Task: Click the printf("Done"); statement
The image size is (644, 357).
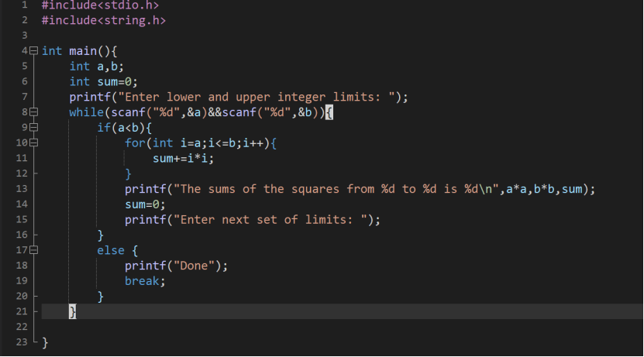Action: tap(176, 266)
